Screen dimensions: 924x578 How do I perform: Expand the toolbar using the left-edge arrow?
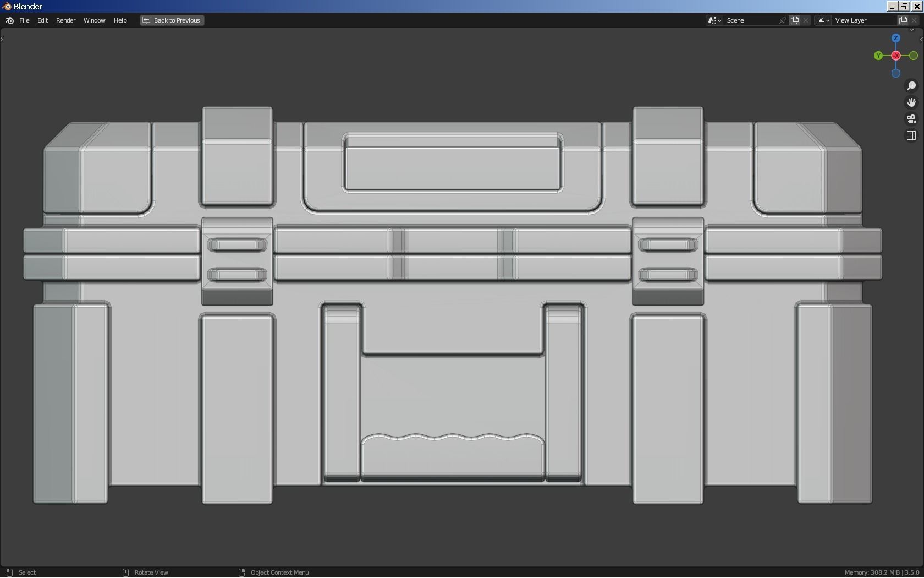(x=2, y=40)
